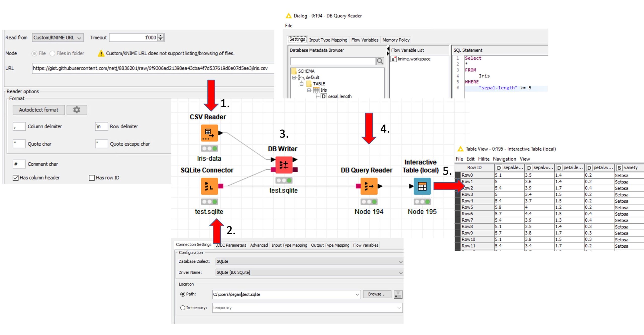Open the Database Dialect dropdown

309,261
